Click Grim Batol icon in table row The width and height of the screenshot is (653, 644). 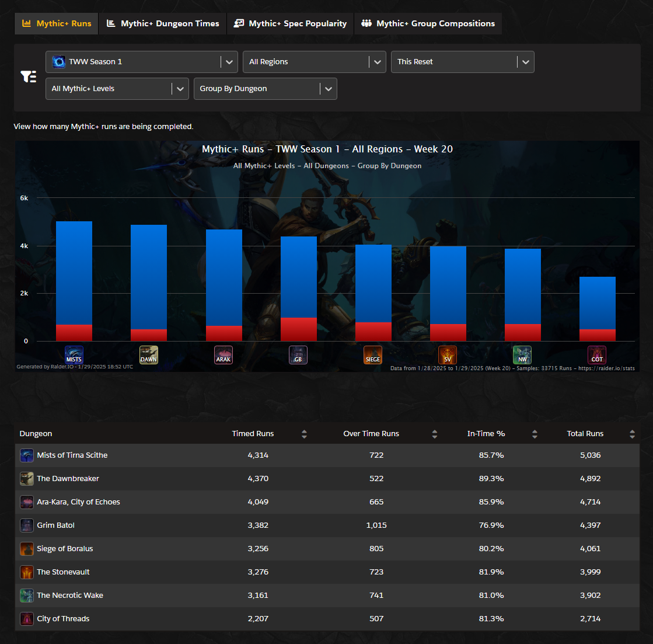[x=27, y=525]
